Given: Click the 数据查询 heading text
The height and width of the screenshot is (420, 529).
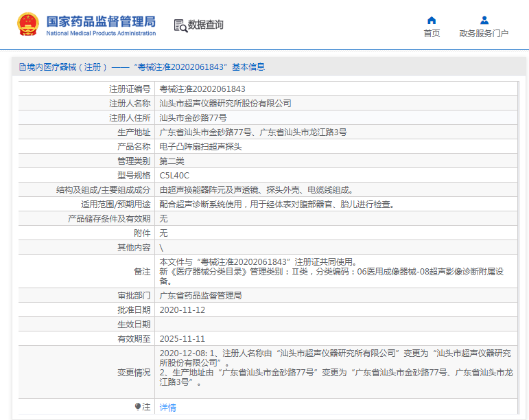Looking at the screenshot, I should (x=206, y=25).
